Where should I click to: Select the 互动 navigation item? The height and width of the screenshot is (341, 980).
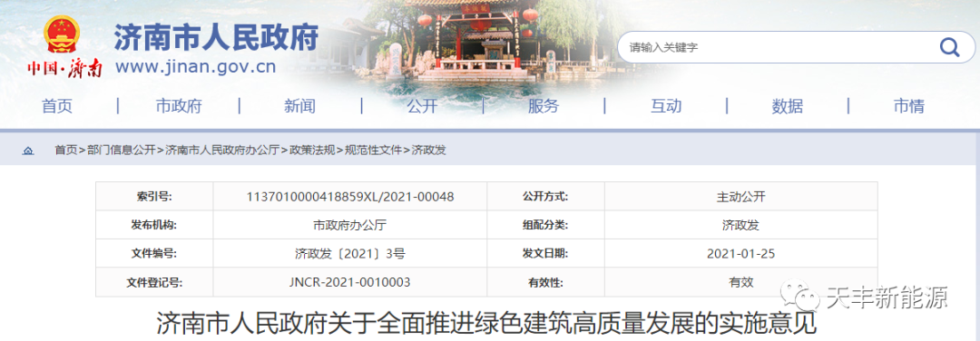(666, 106)
